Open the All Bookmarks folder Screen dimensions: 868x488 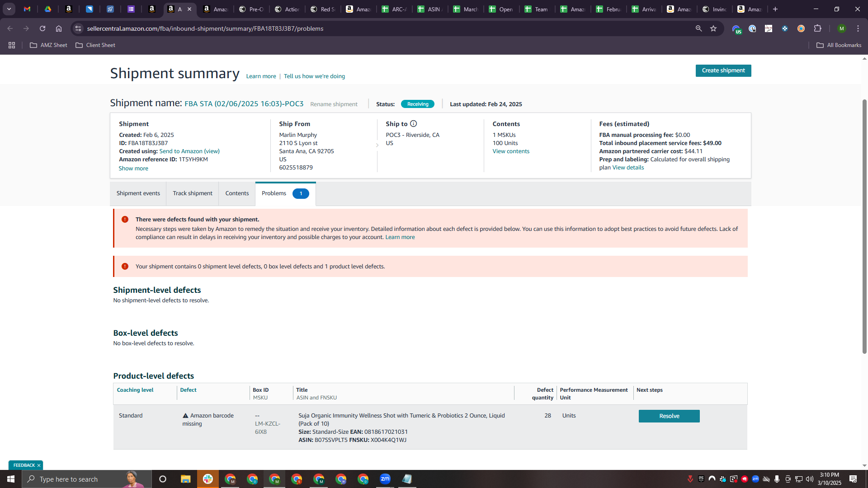(839, 45)
